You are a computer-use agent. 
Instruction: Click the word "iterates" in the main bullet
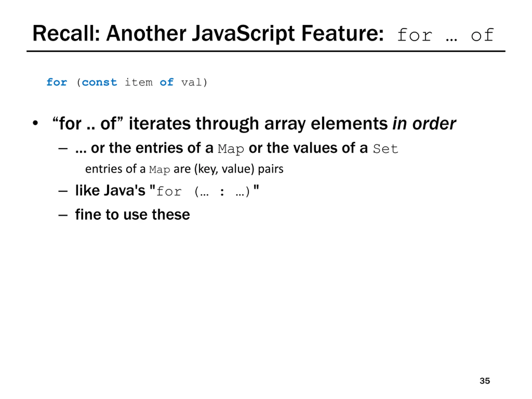[x=159, y=124]
